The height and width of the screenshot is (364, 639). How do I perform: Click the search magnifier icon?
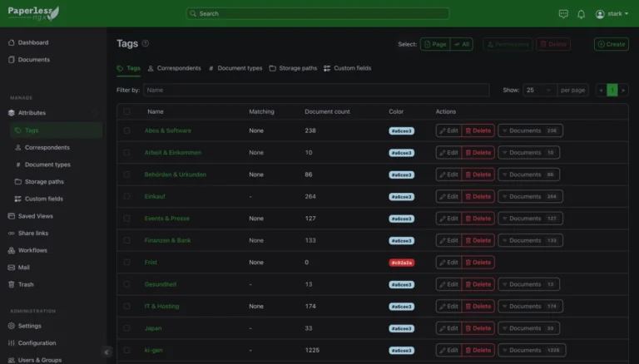[193, 13]
